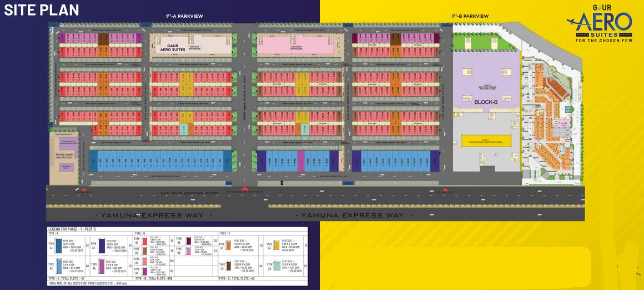Click the blue swimming pool in orange complex
The height and width of the screenshot is (290, 644).
[x=567, y=109]
